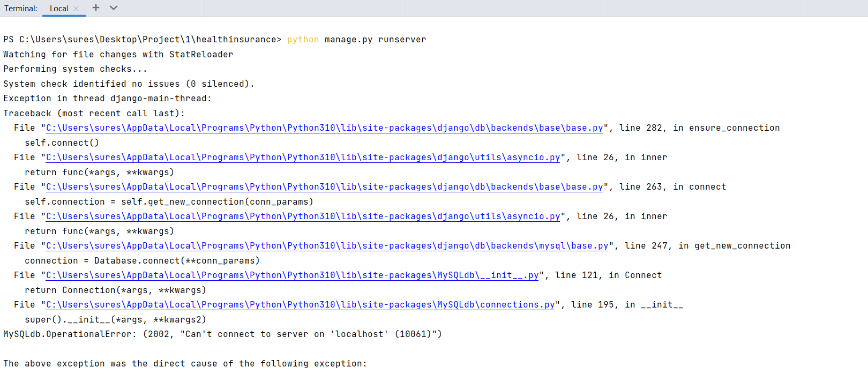Click 'Exception in thread django-main-thread' line

(x=107, y=99)
